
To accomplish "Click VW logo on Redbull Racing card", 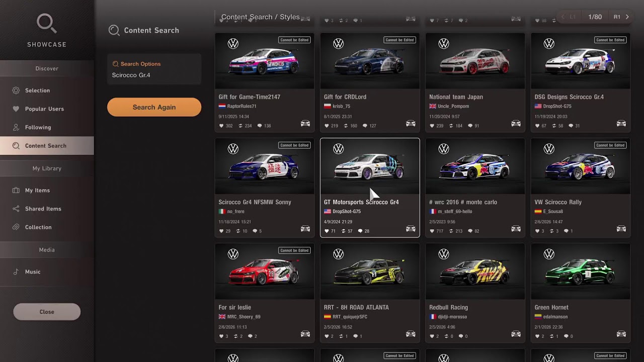I will 443,254.
